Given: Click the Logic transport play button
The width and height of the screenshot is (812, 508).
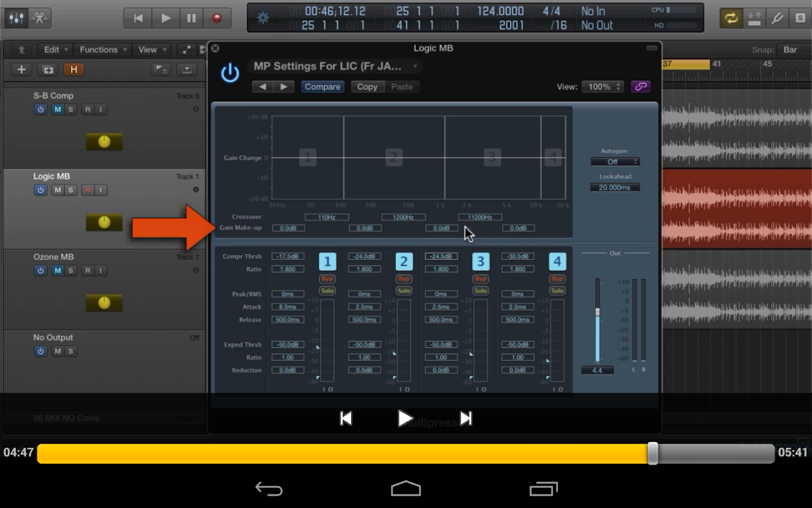Looking at the screenshot, I should point(166,18).
